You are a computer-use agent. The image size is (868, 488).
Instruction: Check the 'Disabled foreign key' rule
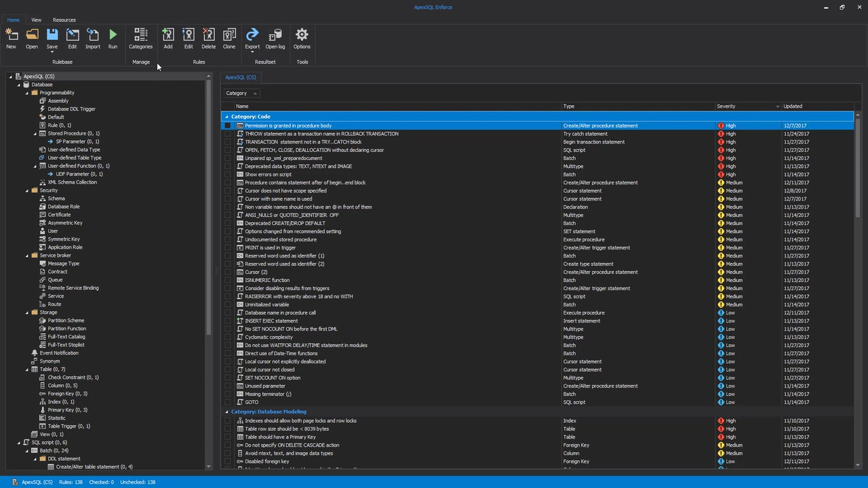coord(229,461)
